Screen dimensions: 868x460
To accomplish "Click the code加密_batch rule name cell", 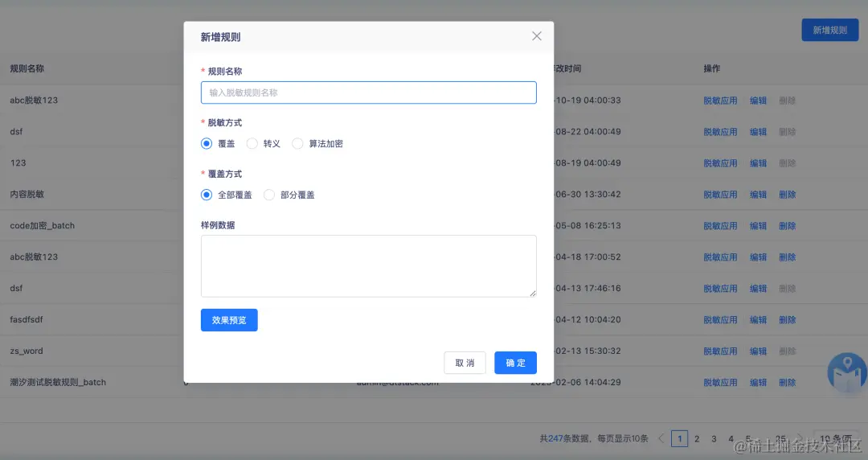I will (x=42, y=225).
